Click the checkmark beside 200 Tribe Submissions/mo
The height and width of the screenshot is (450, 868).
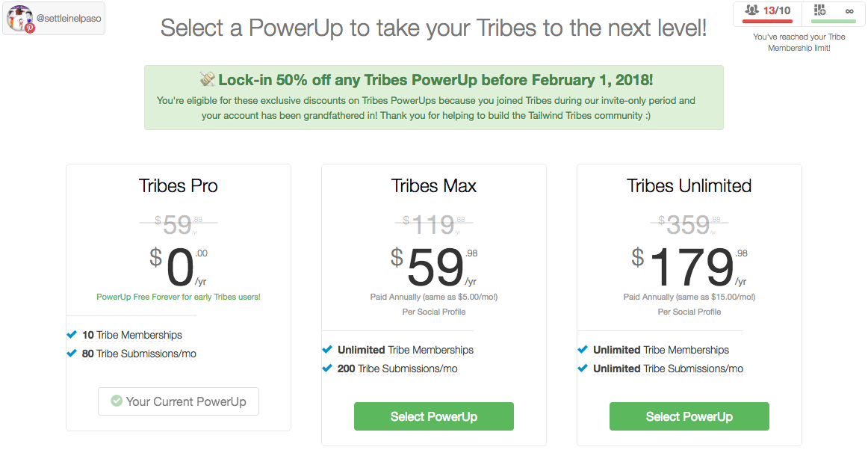tap(327, 369)
